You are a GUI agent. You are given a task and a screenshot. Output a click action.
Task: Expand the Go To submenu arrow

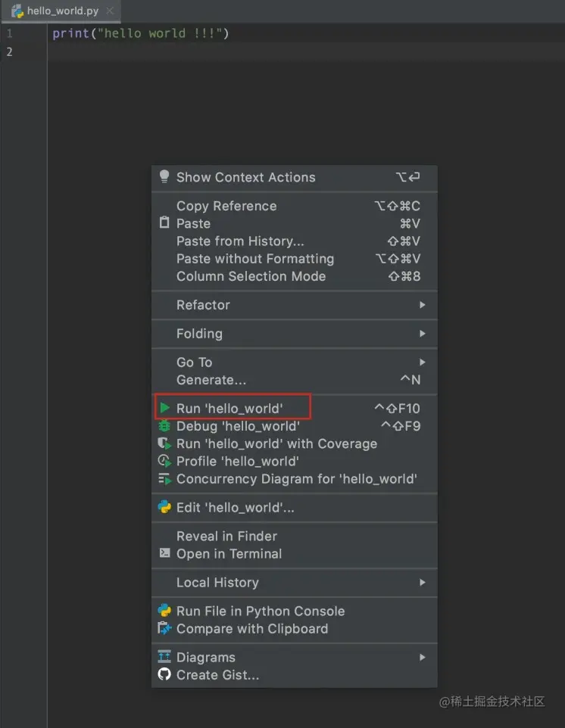point(422,362)
